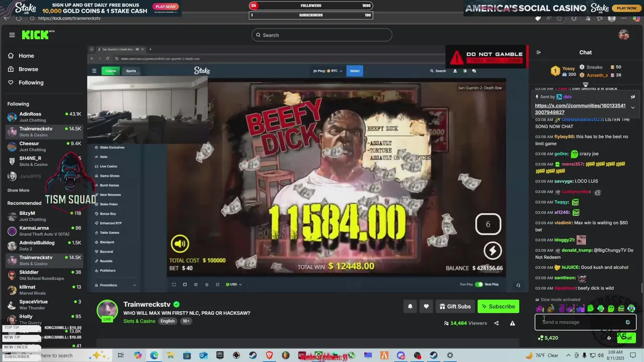Click the English language tag
The width and height of the screenshot is (644, 362).
click(x=168, y=321)
